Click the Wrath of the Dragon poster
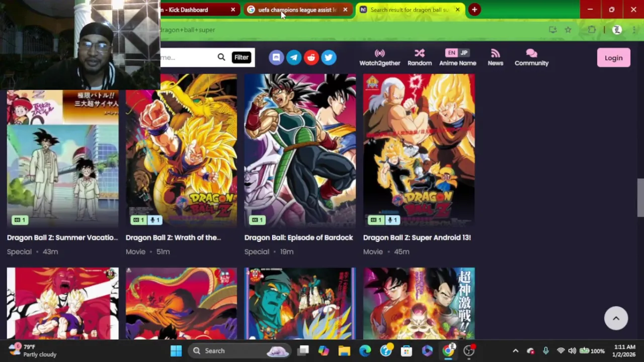Screen dimensions: 644x362 pyautogui.click(x=181, y=151)
